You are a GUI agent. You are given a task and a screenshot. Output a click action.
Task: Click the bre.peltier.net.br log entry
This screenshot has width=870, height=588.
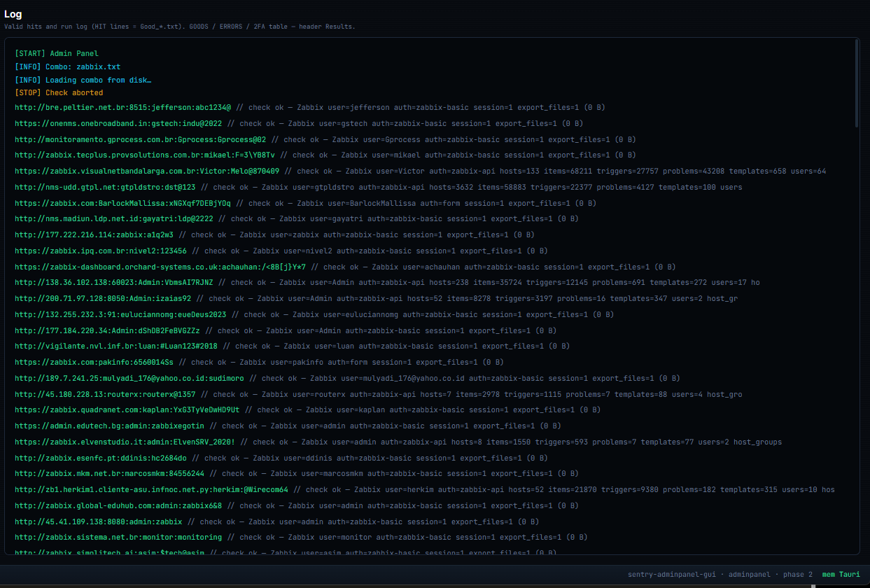[310, 108]
